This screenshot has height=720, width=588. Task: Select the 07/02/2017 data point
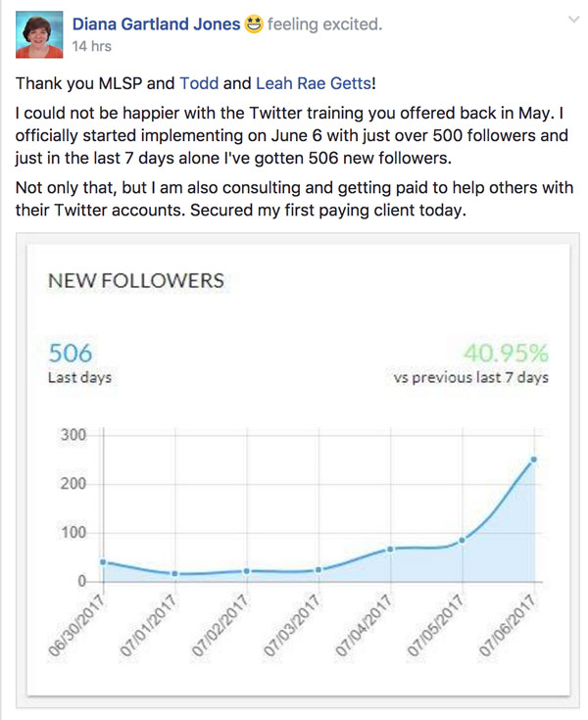click(x=247, y=571)
